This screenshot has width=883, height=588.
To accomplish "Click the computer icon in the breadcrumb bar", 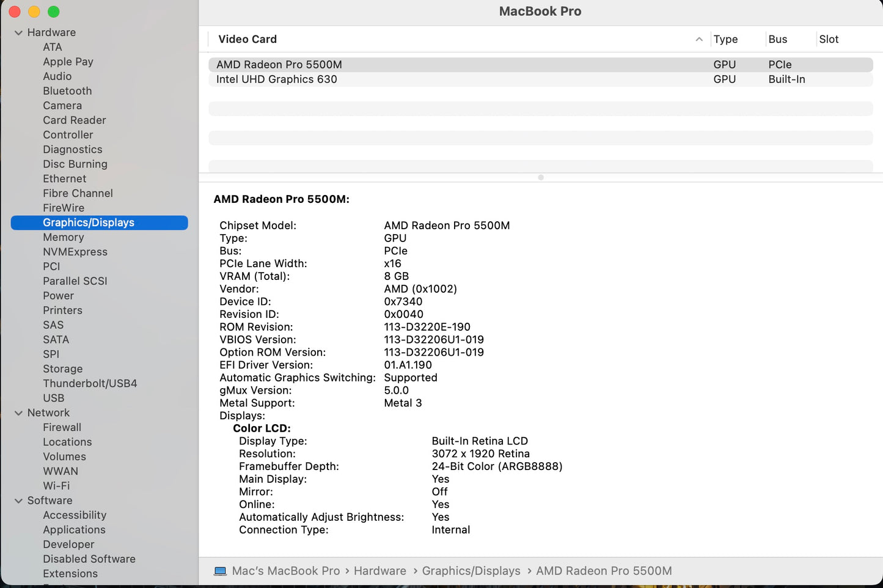I will pyautogui.click(x=221, y=570).
